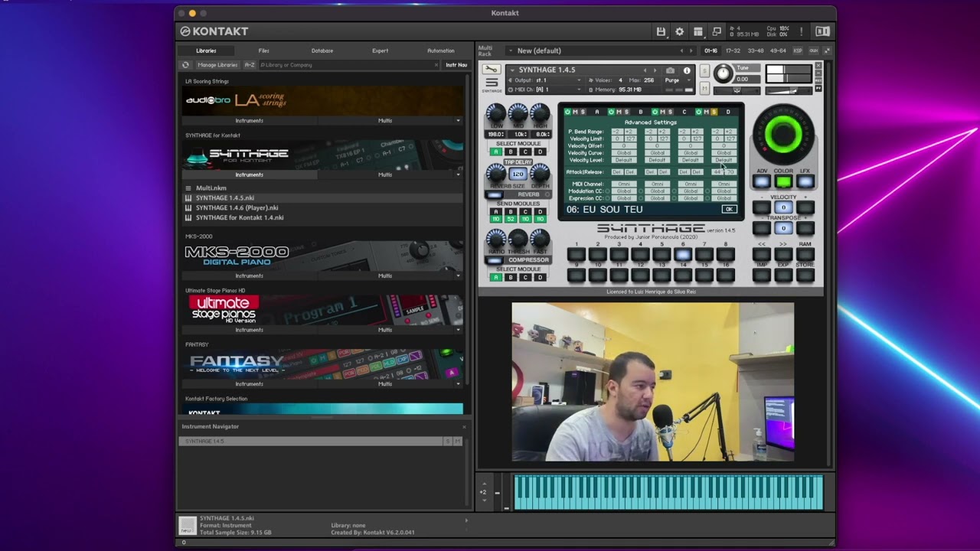Click the previous instrument arrow in SYNTHAGE header
980x551 pixels.
pos(645,70)
